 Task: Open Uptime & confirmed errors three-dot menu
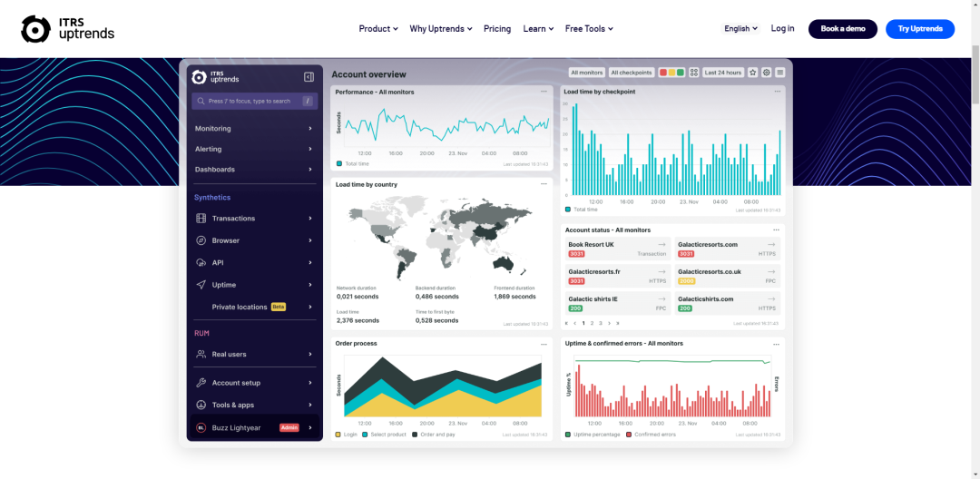[x=776, y=344]
